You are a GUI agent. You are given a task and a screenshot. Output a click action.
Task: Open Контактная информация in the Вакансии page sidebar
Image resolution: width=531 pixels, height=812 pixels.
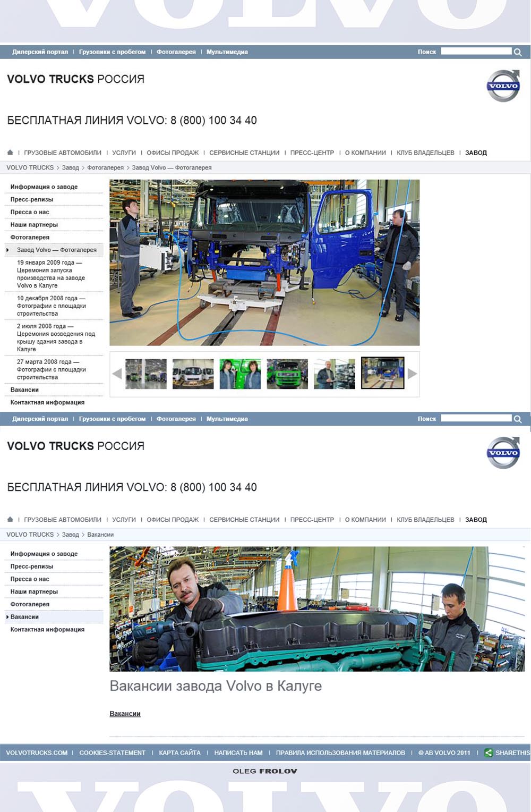(x=47, y=630)
